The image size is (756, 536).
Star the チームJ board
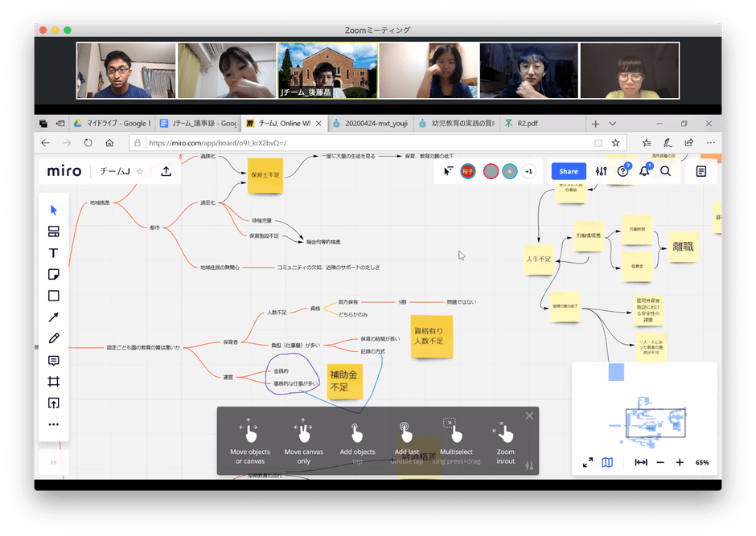point(140,171)
